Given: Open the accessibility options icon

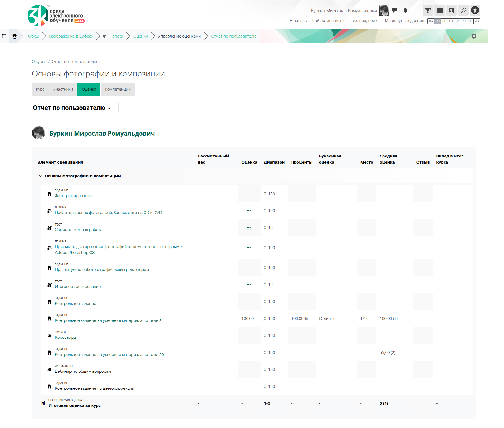Looking at the screenshot, I should (x=475, y=10).
